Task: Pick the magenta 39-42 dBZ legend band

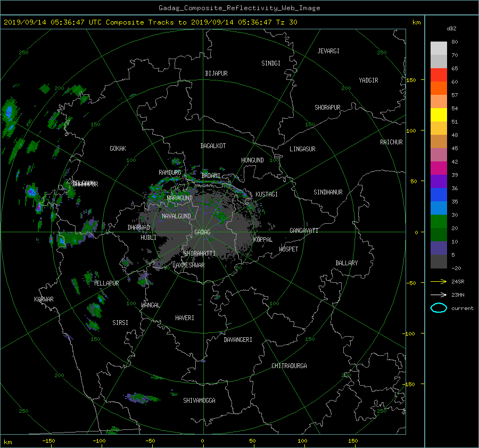Action: coord(439,168)
